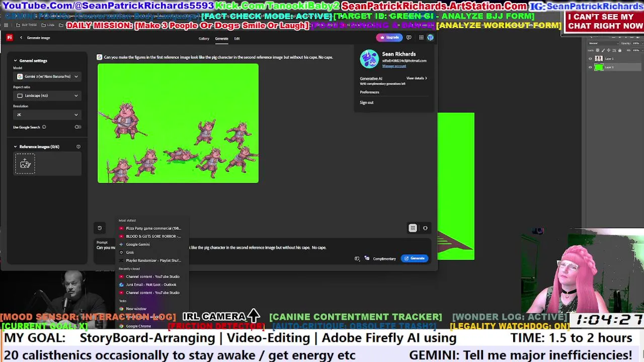The width and height of the screenshot is (644, 362).
Task: Toggle visibility of Layer 0 in Photoshop
Action: [x=590, y=67]
